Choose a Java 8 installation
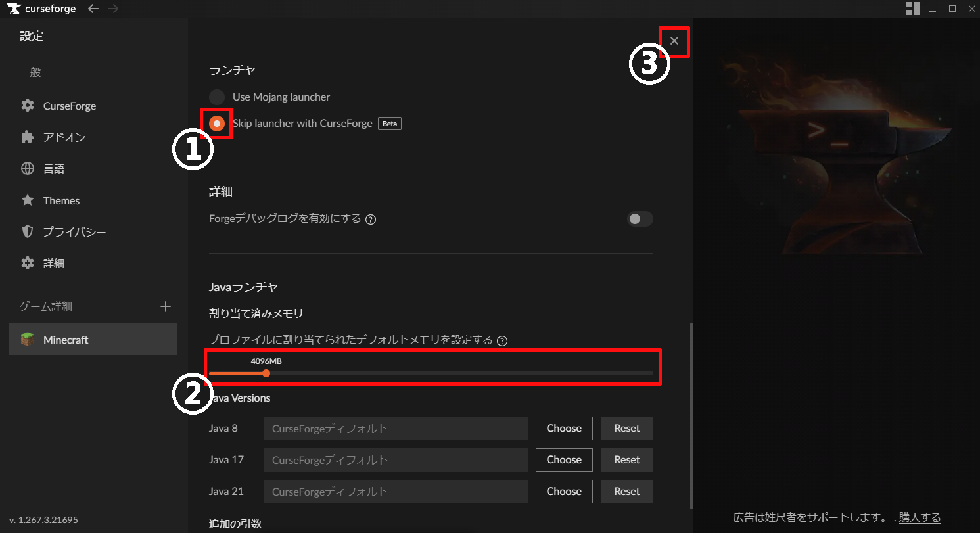Image resolution: width=980 pixels, height=533 pixels. tap(564, 429)
